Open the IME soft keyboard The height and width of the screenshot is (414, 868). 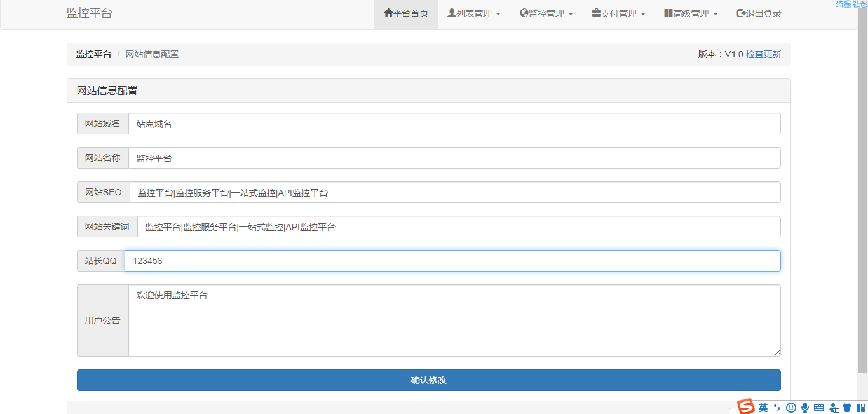[819, 408]
